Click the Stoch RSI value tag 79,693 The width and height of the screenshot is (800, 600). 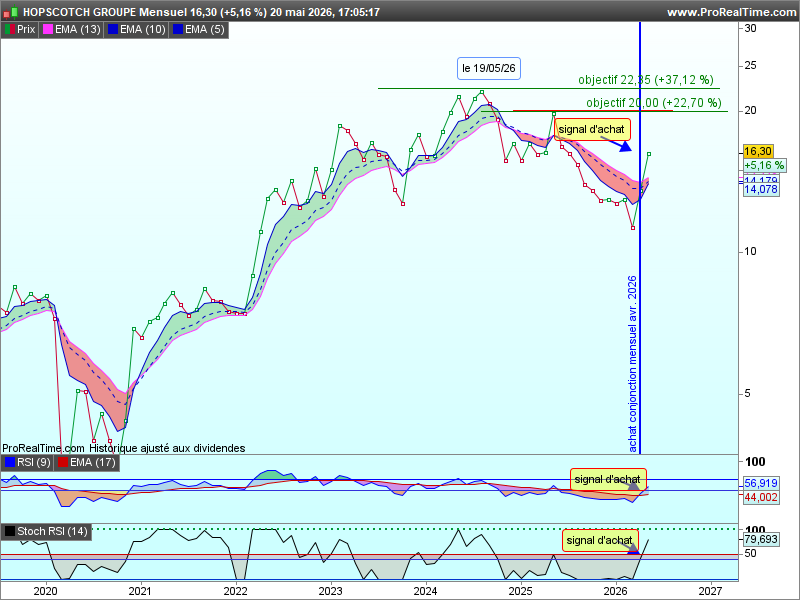pyautogui.click(x=761, y=539)
